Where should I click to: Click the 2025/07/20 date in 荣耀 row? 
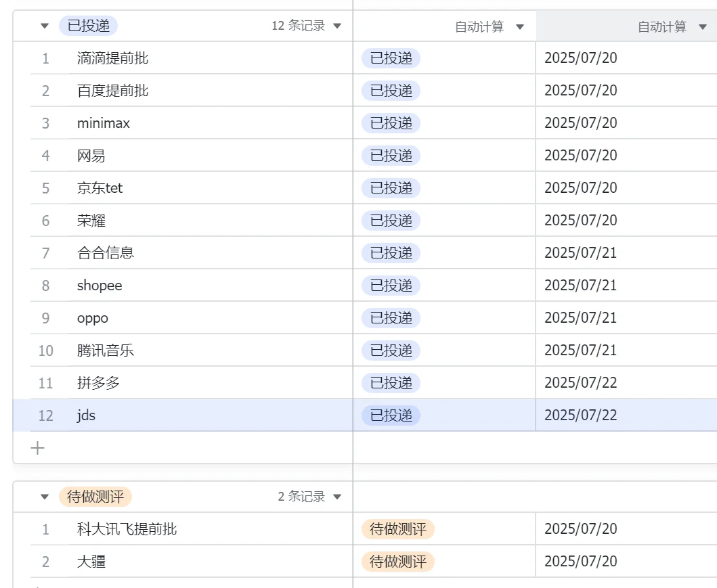(581, 220)
